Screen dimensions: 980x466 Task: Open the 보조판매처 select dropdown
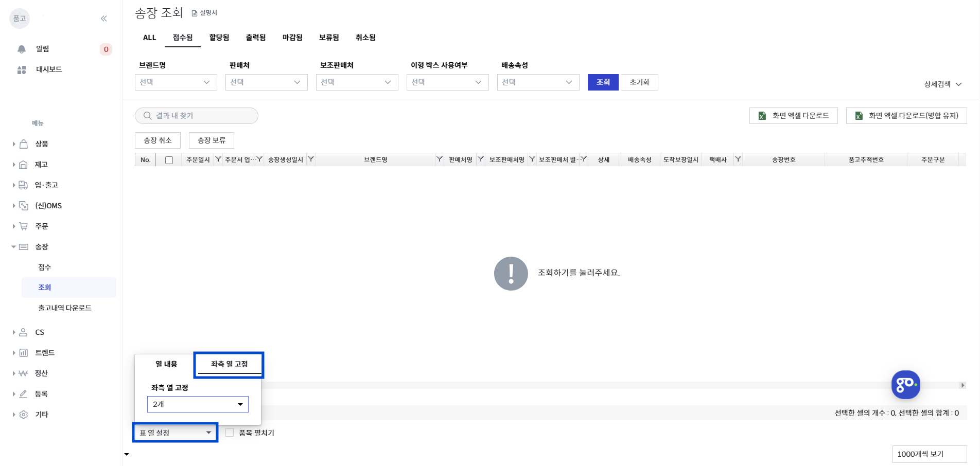[357, 82]
